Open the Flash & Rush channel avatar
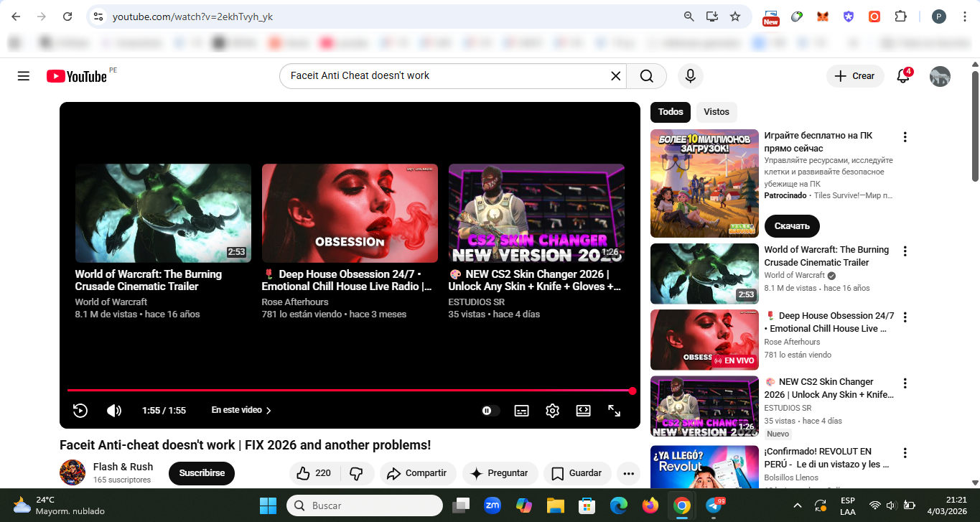This screenshot has height=522, width=980. point(73,473)
